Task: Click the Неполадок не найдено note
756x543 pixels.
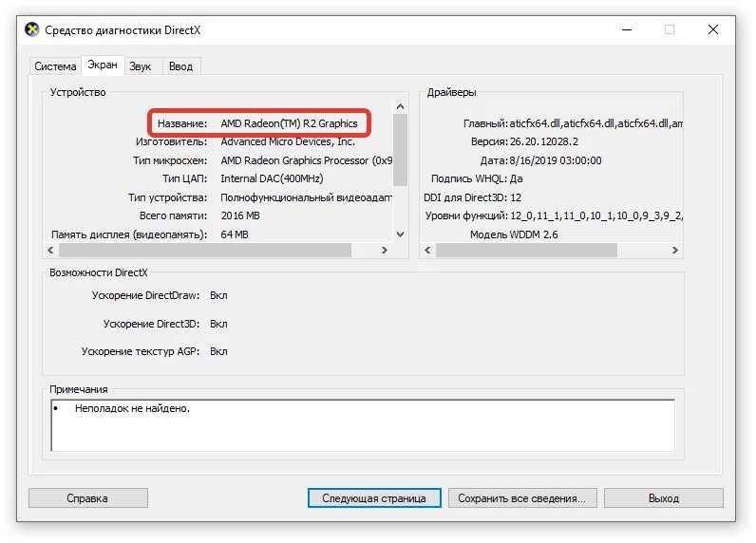Action: (132, 408)
